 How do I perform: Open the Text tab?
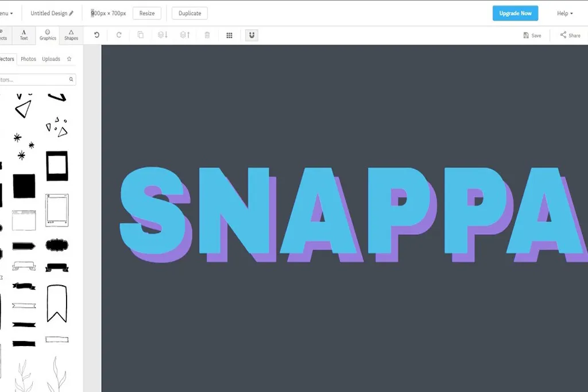coord(24,35)
